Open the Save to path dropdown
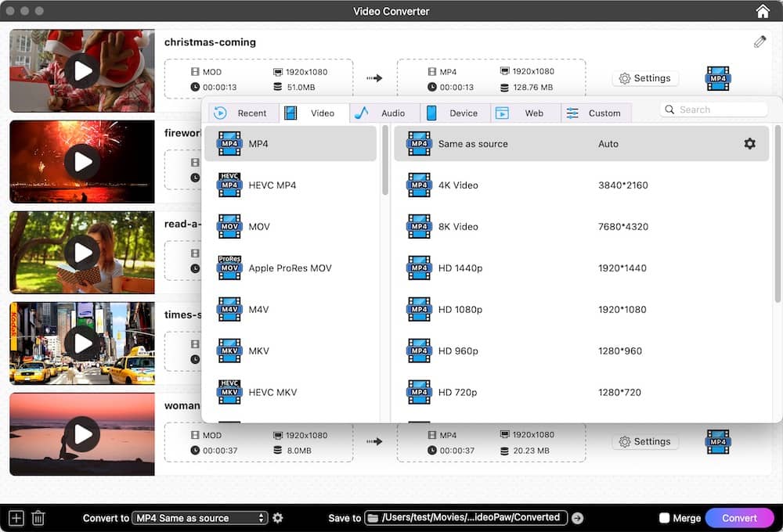Image resolution: width=783 pixels, height=532 pixels. (466, 518)
